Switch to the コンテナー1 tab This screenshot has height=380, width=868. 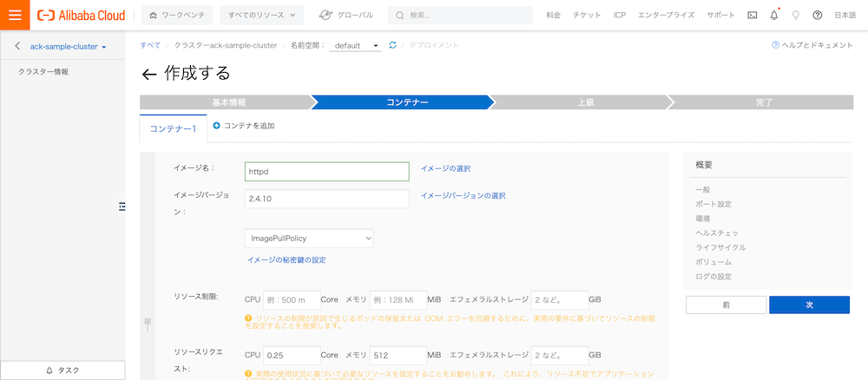coord(174,128)
